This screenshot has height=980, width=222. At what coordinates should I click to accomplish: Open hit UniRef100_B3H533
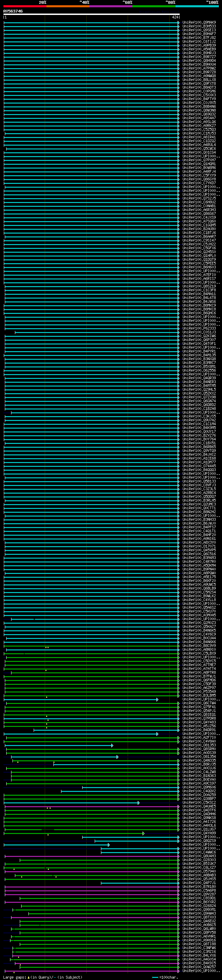coord(199,26)
